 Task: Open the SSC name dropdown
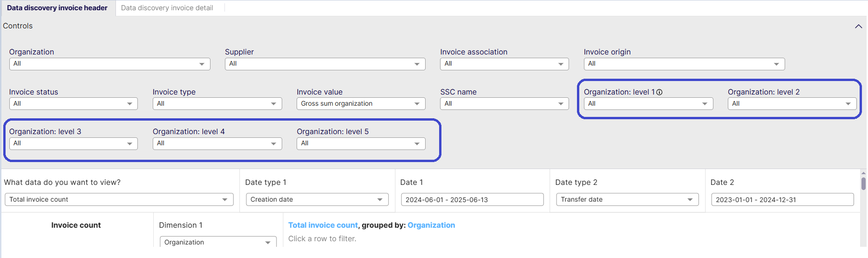[x=504, y=104]
